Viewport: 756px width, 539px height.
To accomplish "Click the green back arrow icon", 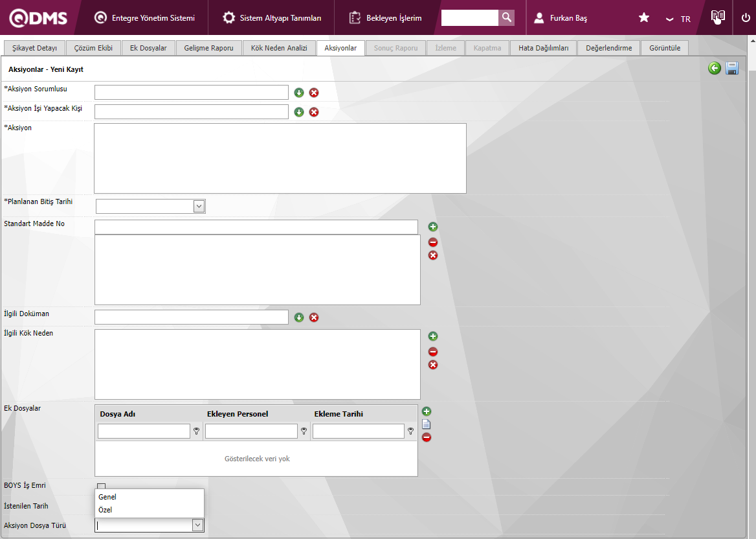I will pos(715,68).
